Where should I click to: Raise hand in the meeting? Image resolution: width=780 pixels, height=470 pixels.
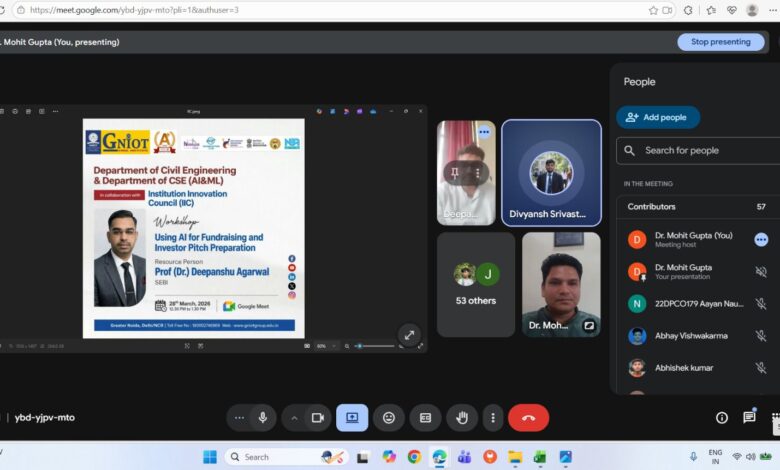coord(461,417)
